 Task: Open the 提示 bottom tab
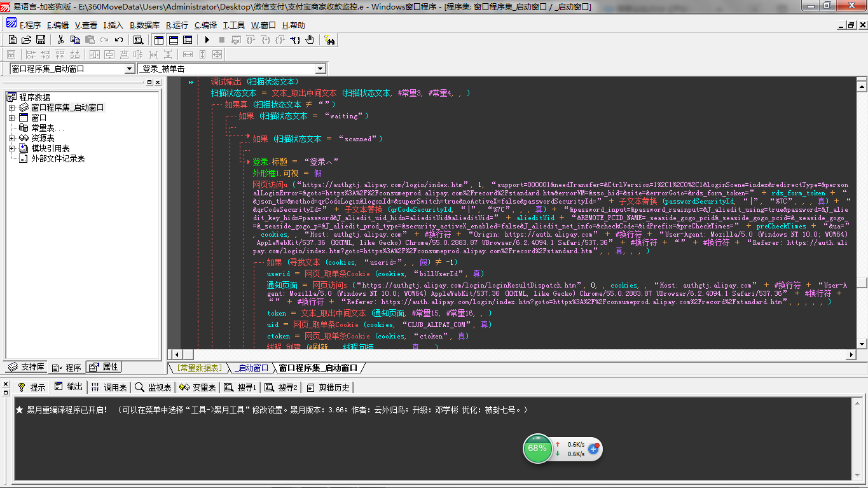[x=32, y=387]
